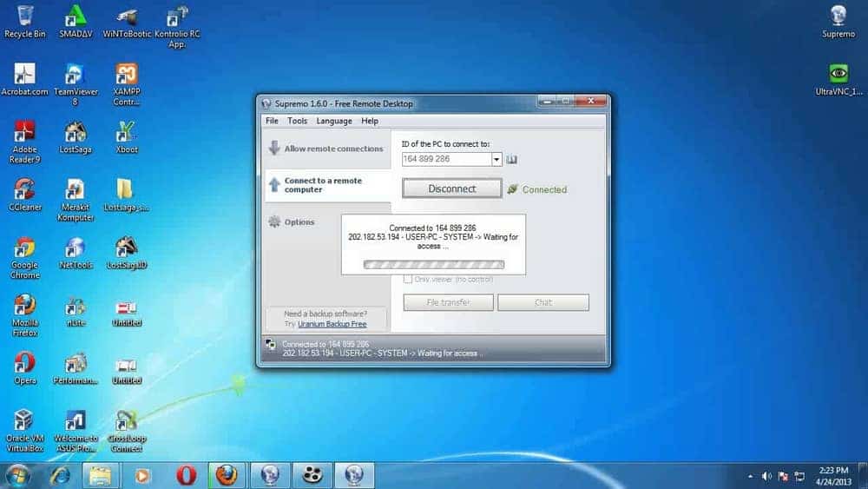Switch to Connect to a remote computer tab
Screen dimensions: 868x489
[327, 185]
